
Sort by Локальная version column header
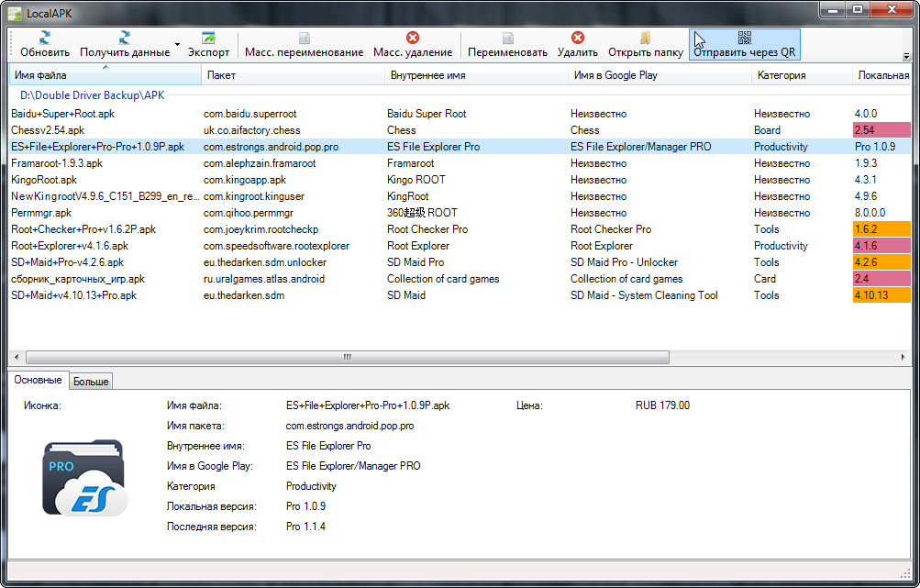point(881,75)
